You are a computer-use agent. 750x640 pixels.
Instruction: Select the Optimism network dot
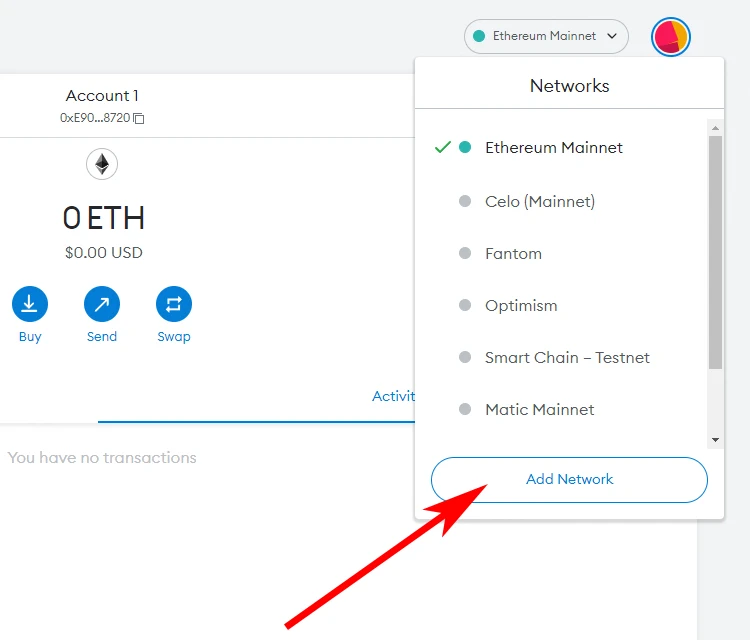[x=464, y=305]
